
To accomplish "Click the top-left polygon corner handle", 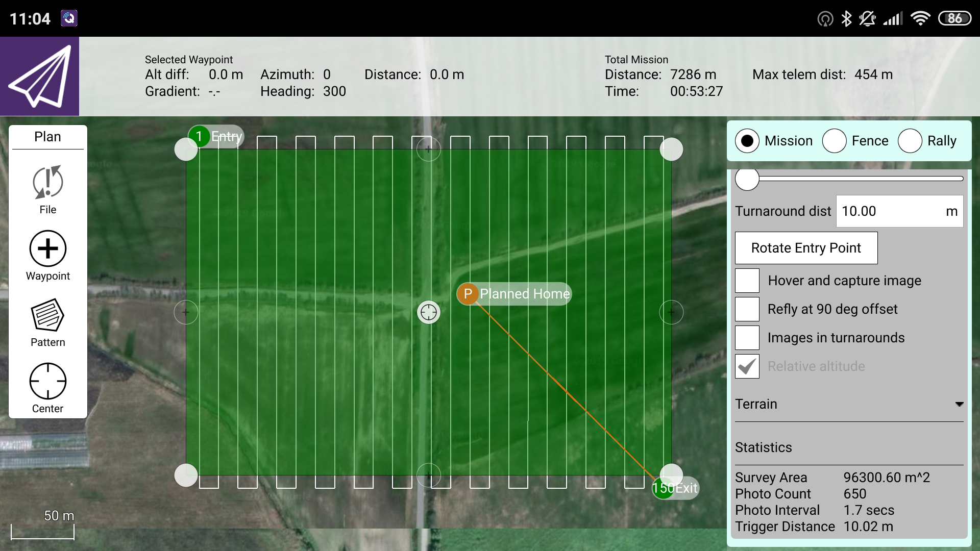I will [x=186, y=149].
